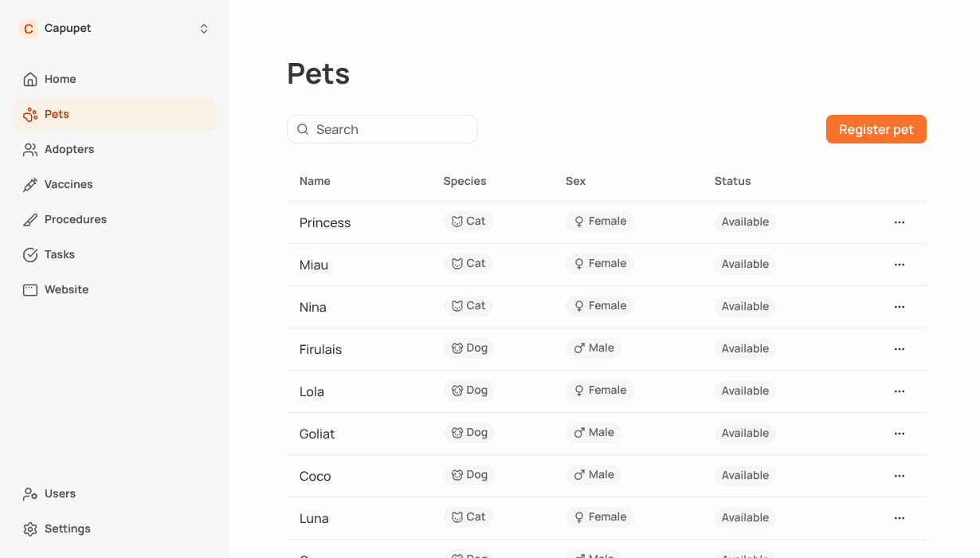Screen dimensions: 980x558
Task: Click the Procedures scalpel icon
Action: point(30,219)
